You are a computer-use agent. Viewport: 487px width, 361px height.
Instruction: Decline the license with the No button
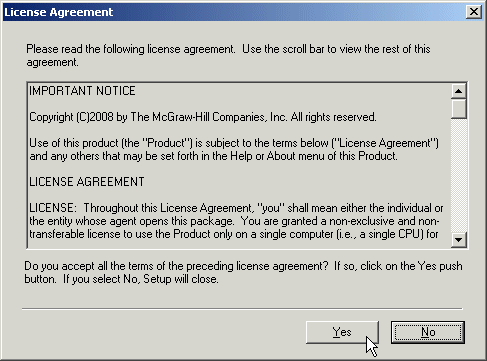(x=428, y=332)
